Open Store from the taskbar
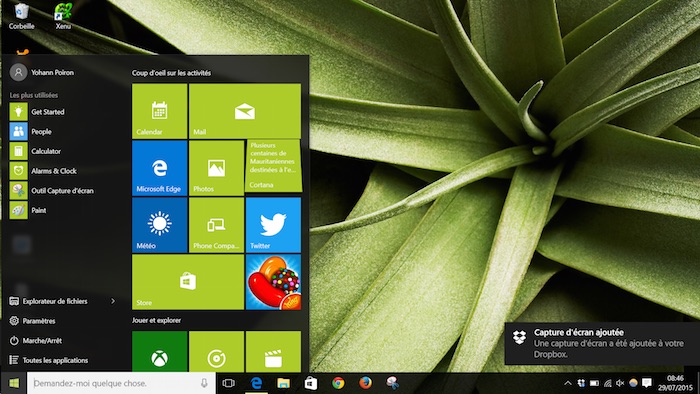This screenshot has width=700, height=394. (x=311, y=383)
